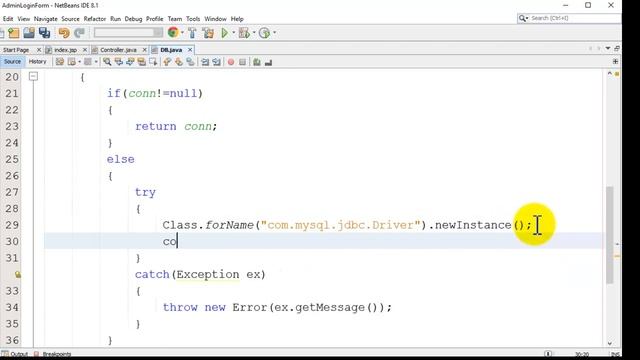Open the Source menu
Image resolution: width=640 pixels, height=360 pixels.
(70, 19)
